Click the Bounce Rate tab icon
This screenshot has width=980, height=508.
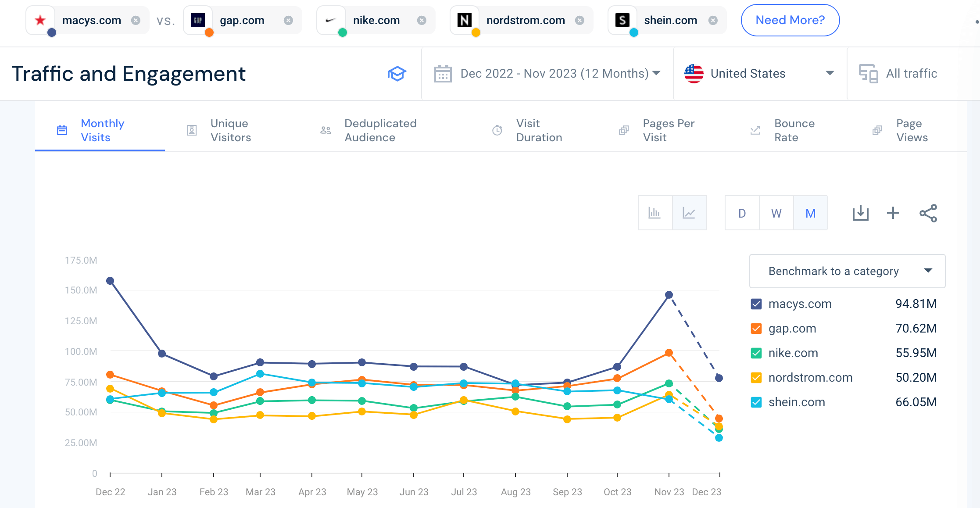coord(755,130)
